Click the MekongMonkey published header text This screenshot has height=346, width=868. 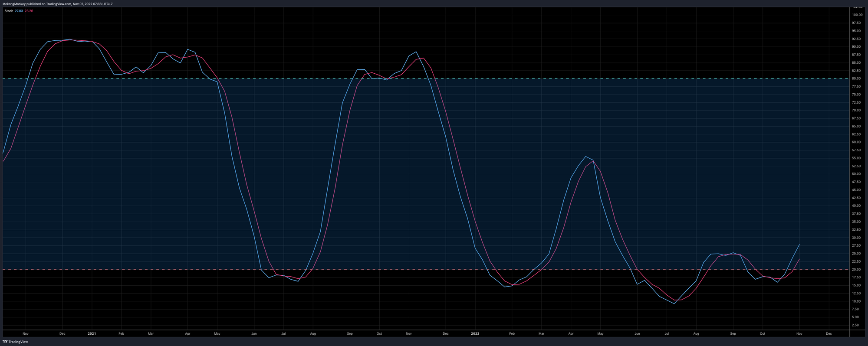coord(58,4)
